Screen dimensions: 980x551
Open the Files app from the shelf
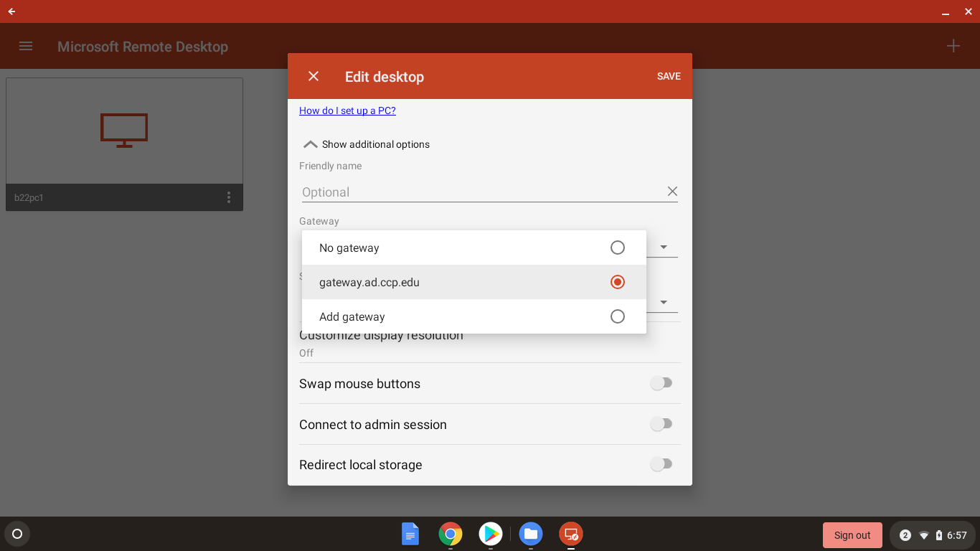(x=531, y=534)
